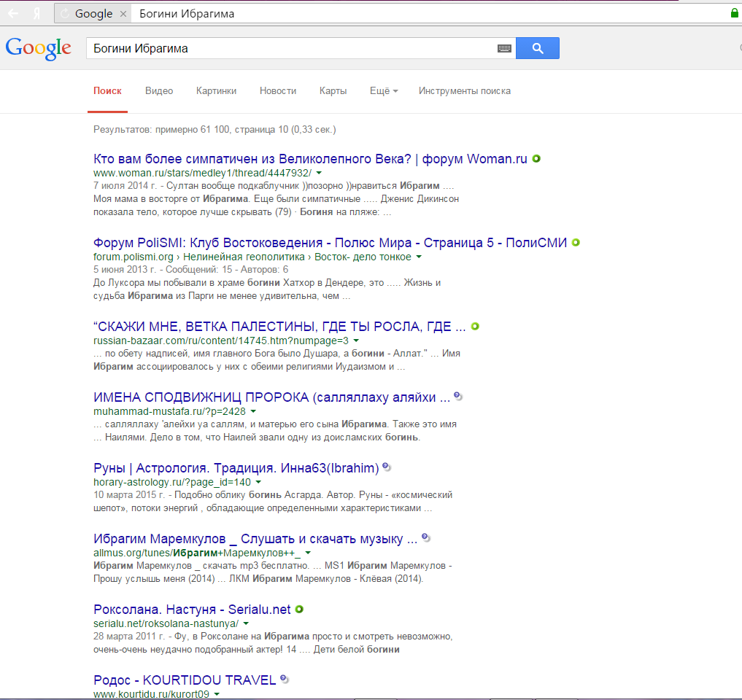Click the green padlock in the address bar
Viewport: 742px width, 700px height.
coord(735,13)
